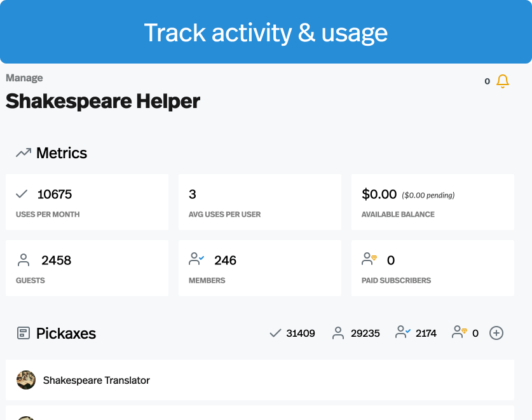Open the Uses Per Month metric card
Screen dimensions: 532x420
click(87, 202)
